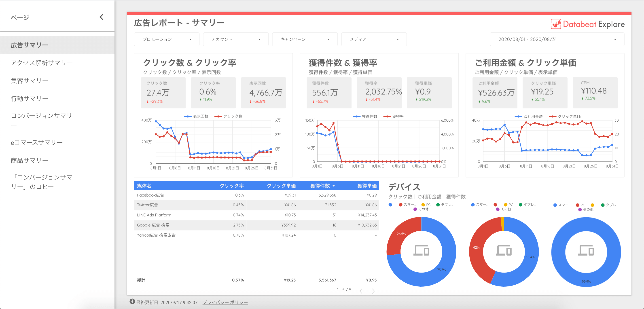Expand the アカウント filter dropdown

(236, 39)
